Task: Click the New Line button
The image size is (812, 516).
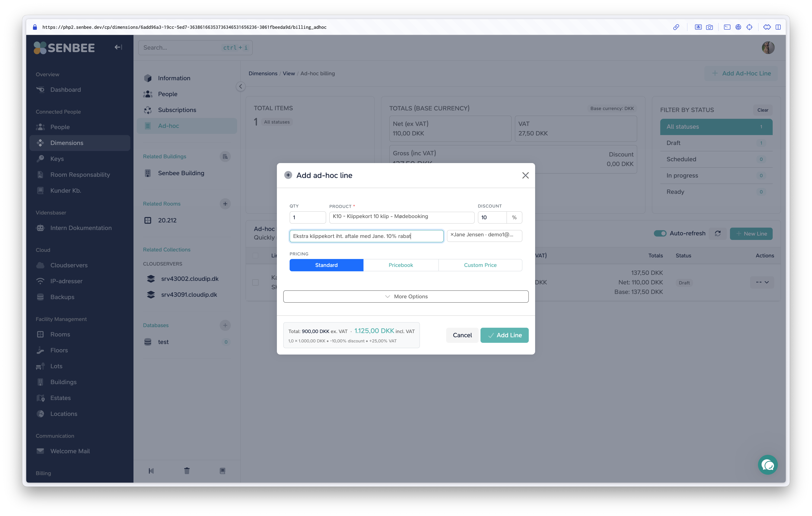Action: click(751, 233)
